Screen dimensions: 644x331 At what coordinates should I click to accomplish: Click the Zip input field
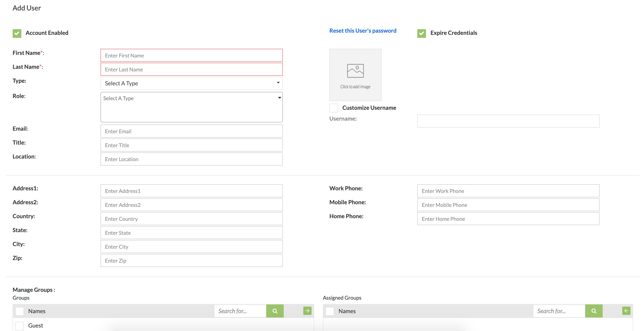[x=191, y=260]
